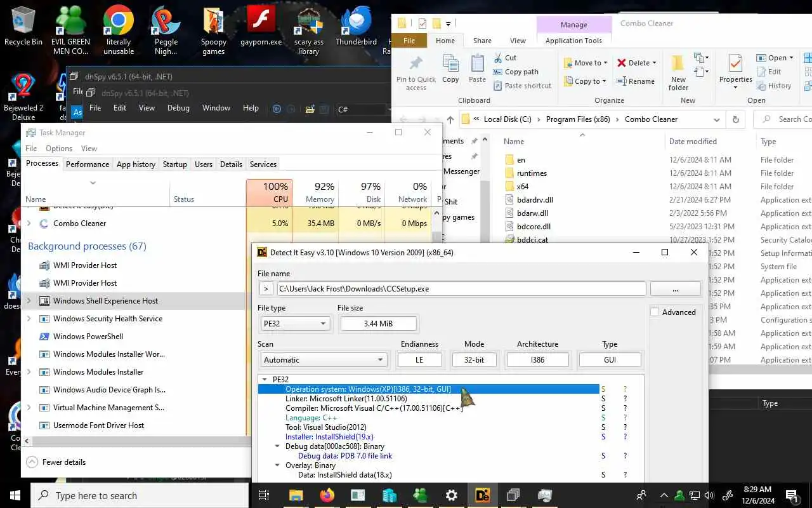The width and height of the screenshot is (812, 508).
Task: Open Application Tools tab in Explorer
Action: point(573,41)
